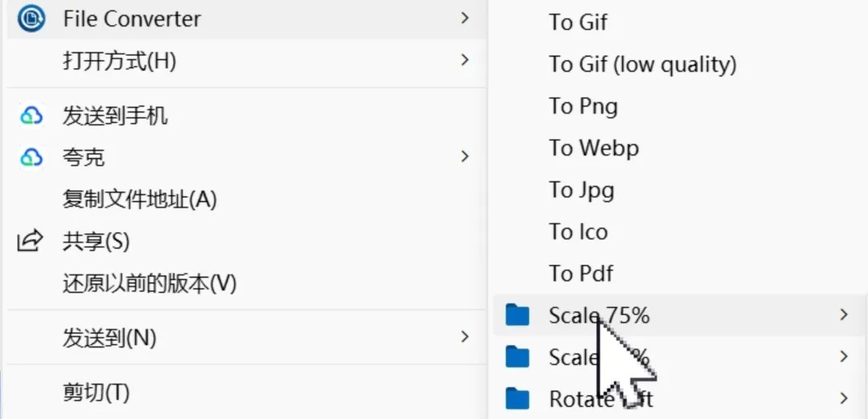Pick To Jpg from the submenu
This screenshot has height=419, width=868.
[581, 190]
